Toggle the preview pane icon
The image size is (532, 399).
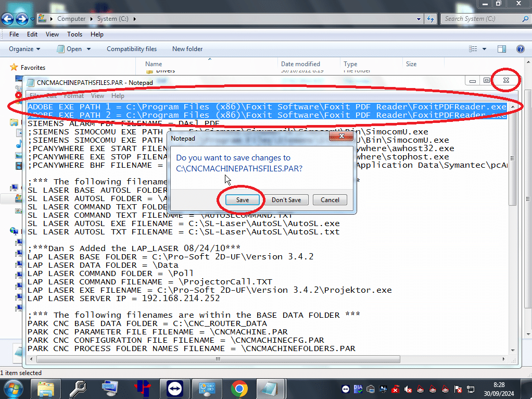tap(502, 49)
